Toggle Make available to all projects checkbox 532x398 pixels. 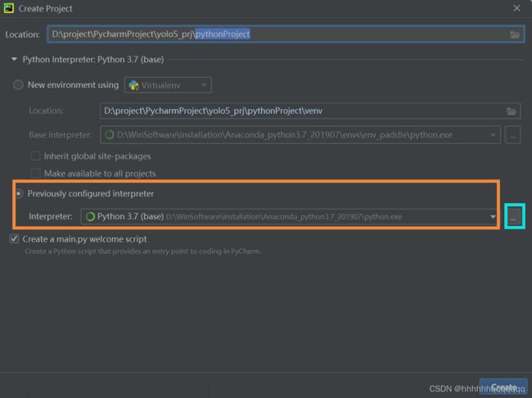35,174
